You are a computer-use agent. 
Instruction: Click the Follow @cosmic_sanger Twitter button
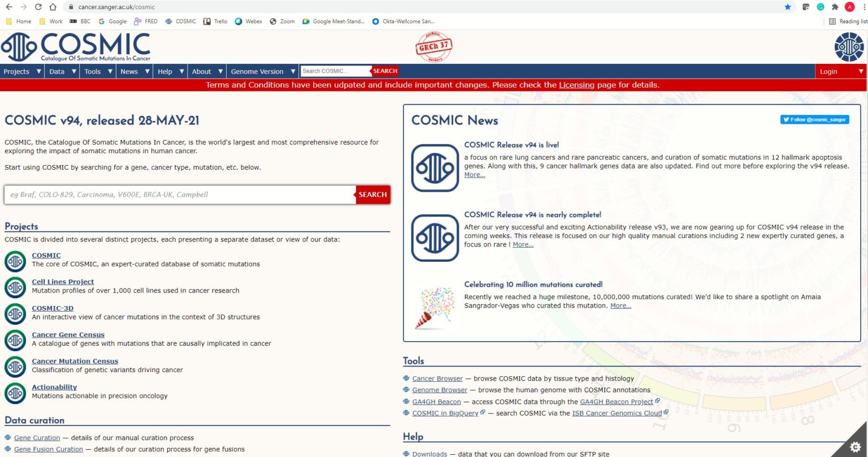click(814, 119)
